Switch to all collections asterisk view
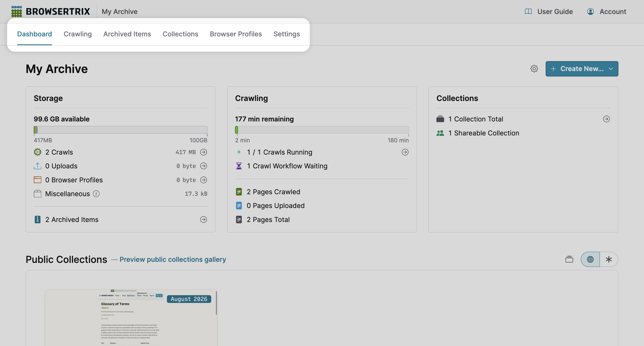 (609, 259)
